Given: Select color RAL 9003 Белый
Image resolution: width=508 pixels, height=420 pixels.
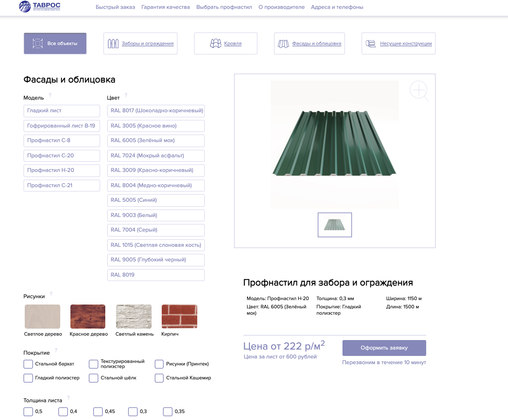Looking at the screenshot, I should tap(156, 215).
